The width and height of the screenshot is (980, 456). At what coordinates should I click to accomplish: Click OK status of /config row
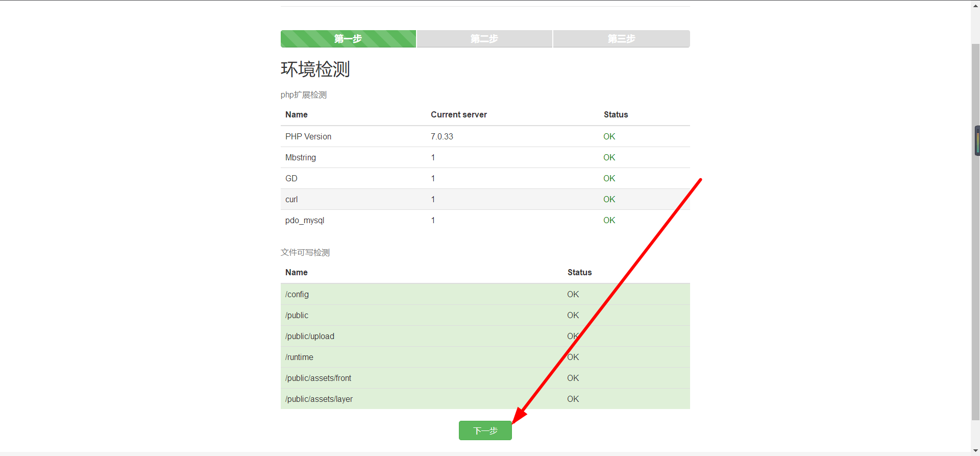[573, 294]
